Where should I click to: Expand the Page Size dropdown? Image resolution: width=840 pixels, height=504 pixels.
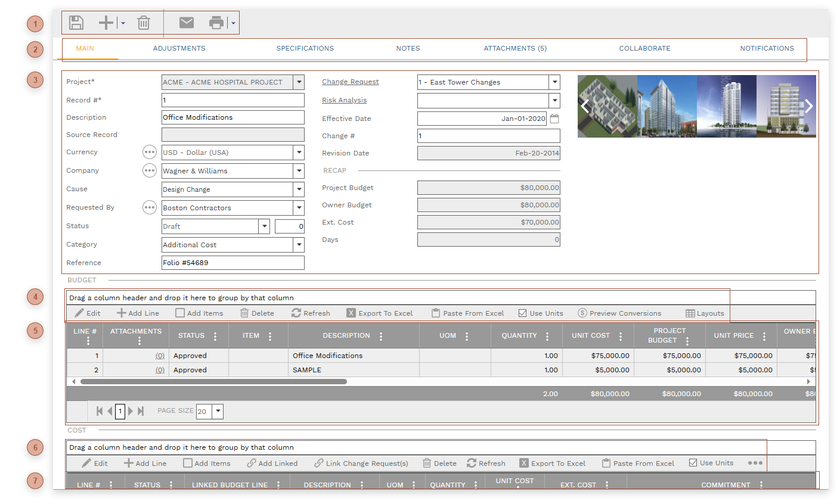pyautogui.click(x=218, y=411)
